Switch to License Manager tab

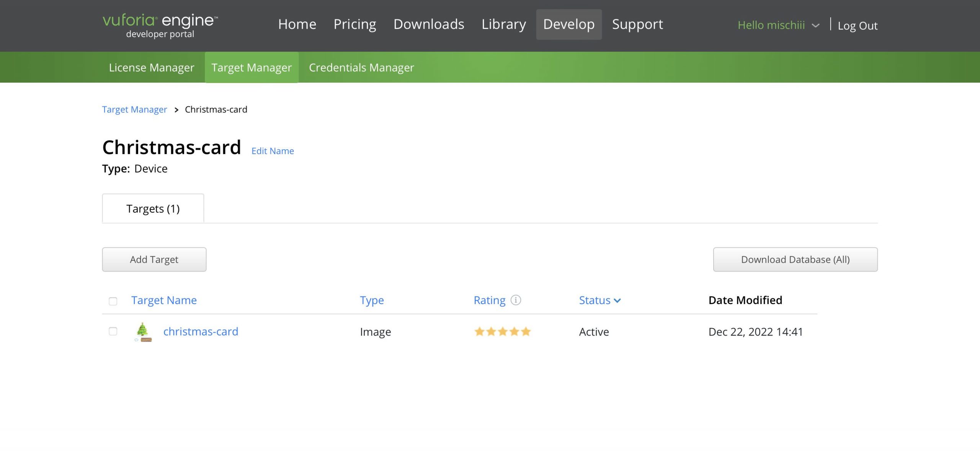click(152, 67)
